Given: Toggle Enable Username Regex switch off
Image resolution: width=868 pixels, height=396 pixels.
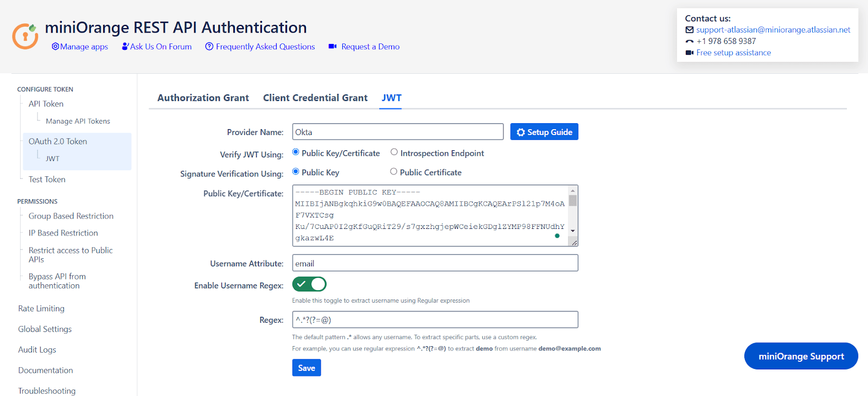Looking at the screenshot, I should point(309,284).
